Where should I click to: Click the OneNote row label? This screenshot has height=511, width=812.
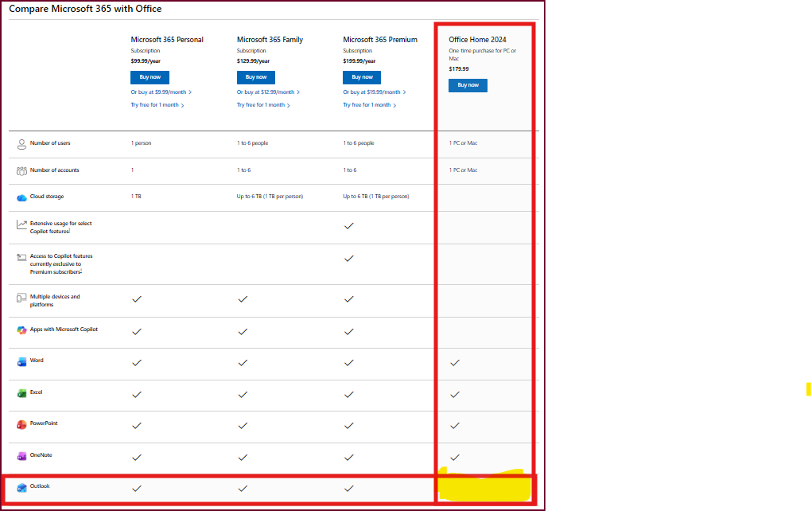pos(41,455)
